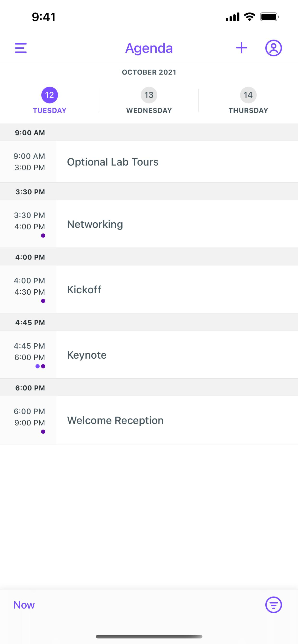Click the October 2021 month label
The height and width of the screenshot is (644, 298).
pyautogui.click(x=149, y=72)
